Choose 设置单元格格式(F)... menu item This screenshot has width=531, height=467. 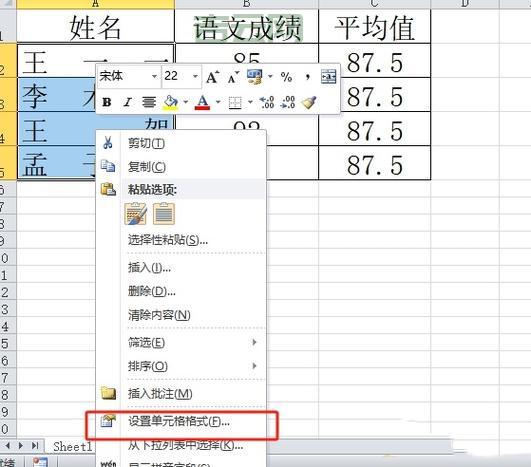point(181,422)
